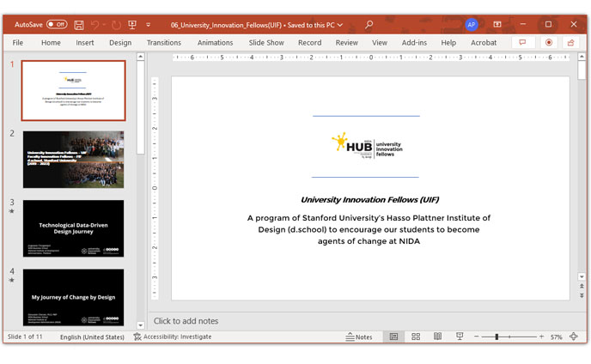
Task: Click Accessibility: Investigate status button
Action: click(x=173, y=337)
